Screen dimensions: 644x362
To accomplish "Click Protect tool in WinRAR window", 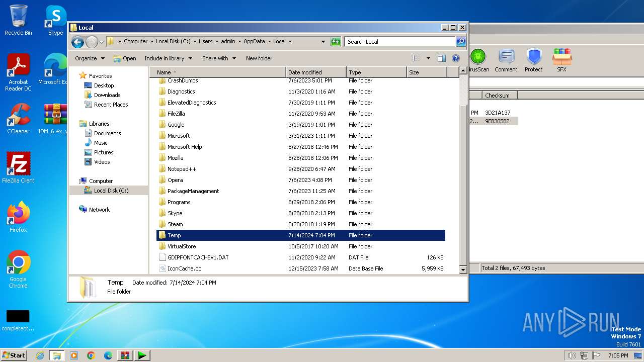I will click(534, 61).
